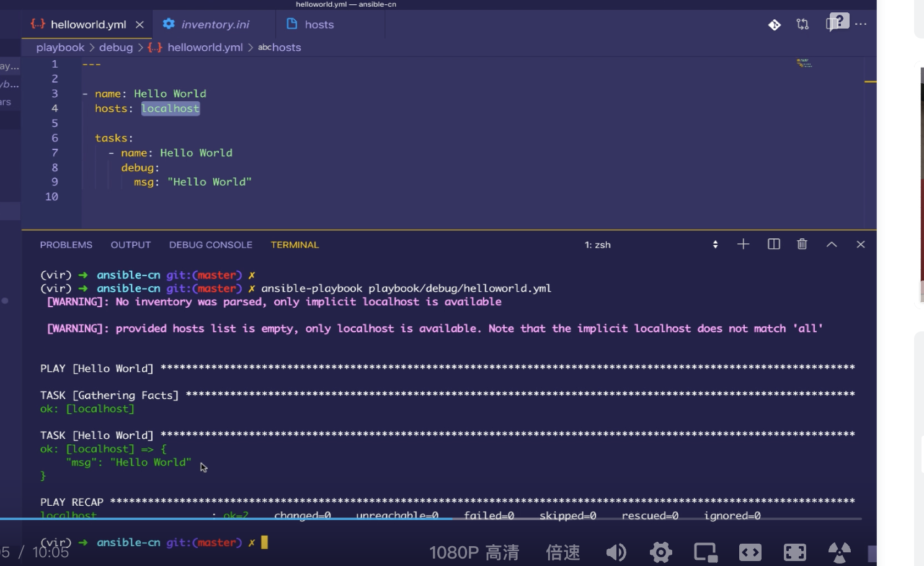Click 'TASK [Hello World]' in terminal output

click(x=97, y=436)
